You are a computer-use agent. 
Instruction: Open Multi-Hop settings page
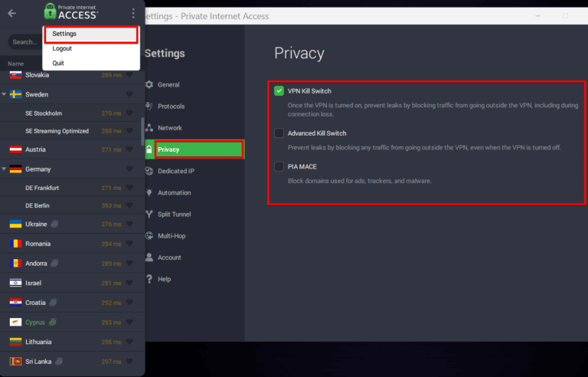(195, 236)
